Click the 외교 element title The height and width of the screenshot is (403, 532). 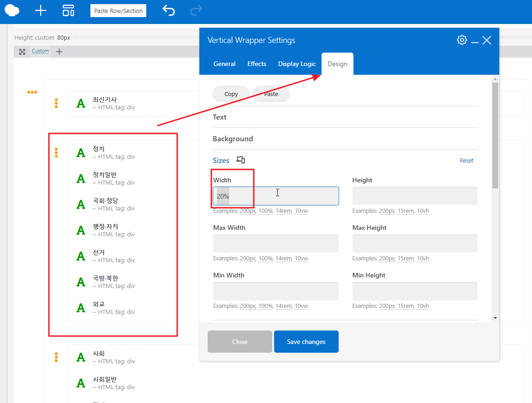click(99, 304)
